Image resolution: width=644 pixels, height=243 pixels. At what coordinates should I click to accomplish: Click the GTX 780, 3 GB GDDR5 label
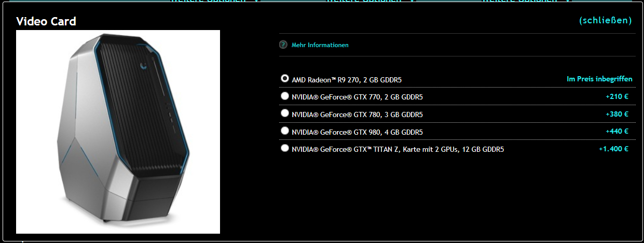tap(357, 115)
